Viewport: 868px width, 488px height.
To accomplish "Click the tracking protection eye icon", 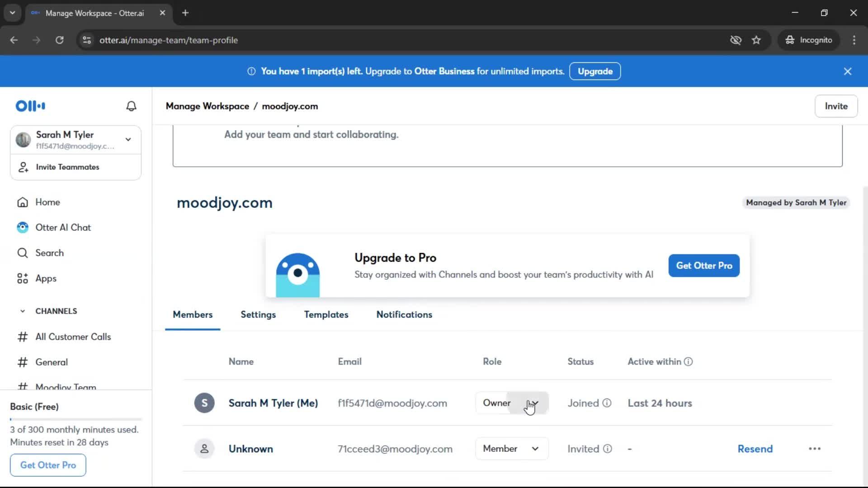I will point(736,40).
